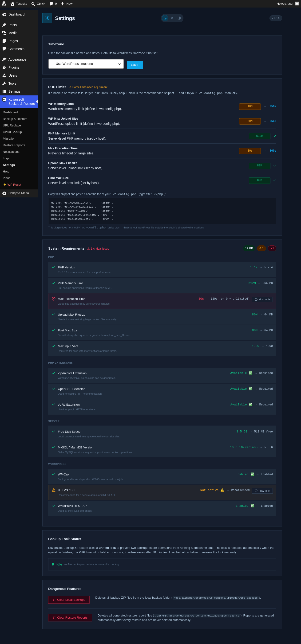Open the WP Reset submenu item
The image size is (301, 644).
[x=12, y=185]
